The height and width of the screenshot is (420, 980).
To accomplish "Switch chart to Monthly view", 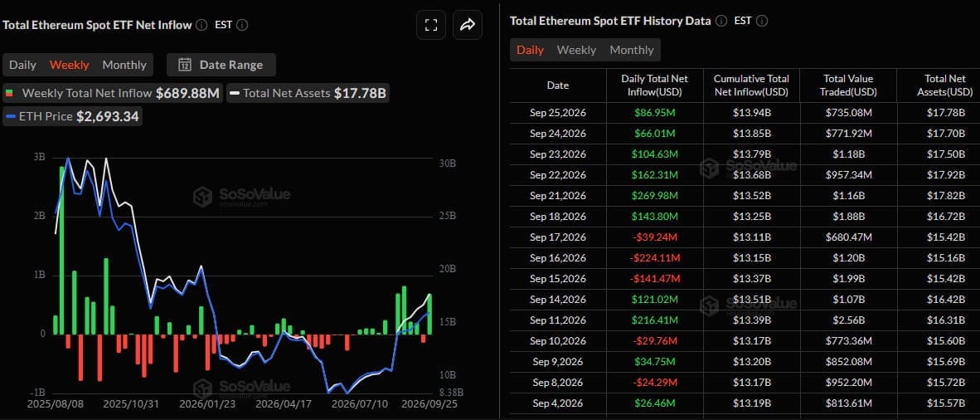I will coord(124,65).
